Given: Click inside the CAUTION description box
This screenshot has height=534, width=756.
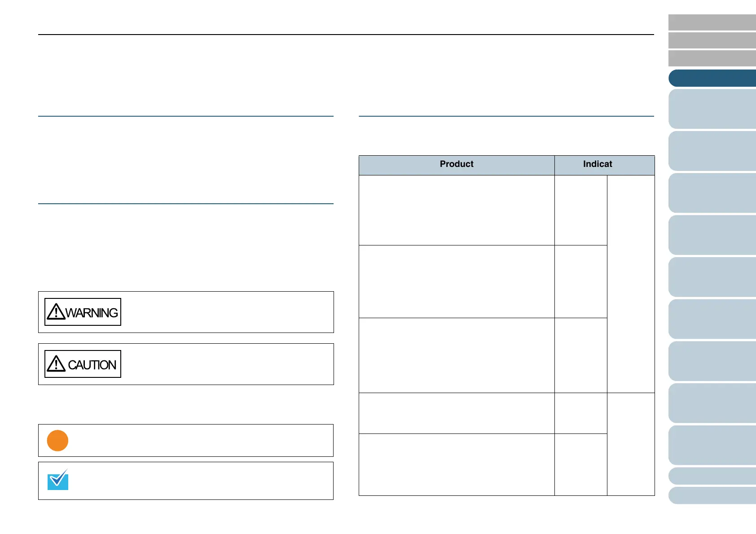Looking at the screenshot, I should [186, 364].
